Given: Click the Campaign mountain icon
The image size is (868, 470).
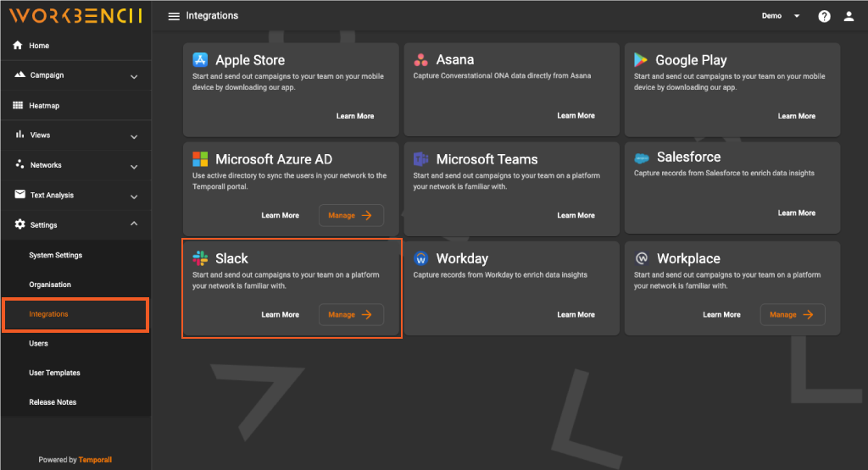Looking at the screenshot, I should tap(19, 74).
